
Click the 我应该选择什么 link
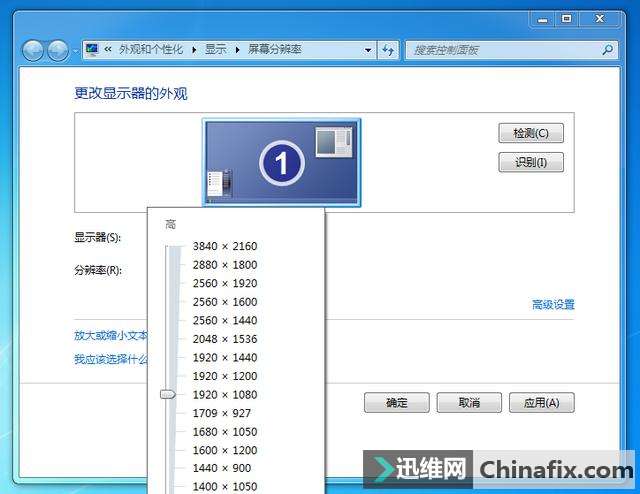[x=111, y=359]
